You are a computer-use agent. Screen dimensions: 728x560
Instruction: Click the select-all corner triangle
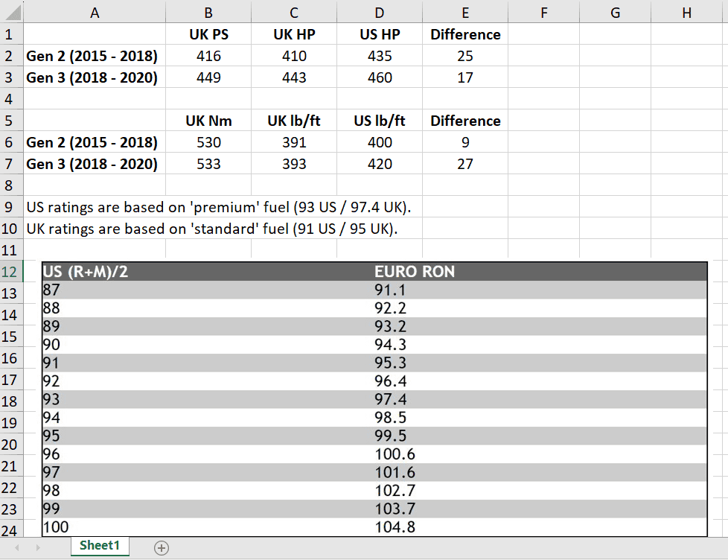click(x=13, y=12)
